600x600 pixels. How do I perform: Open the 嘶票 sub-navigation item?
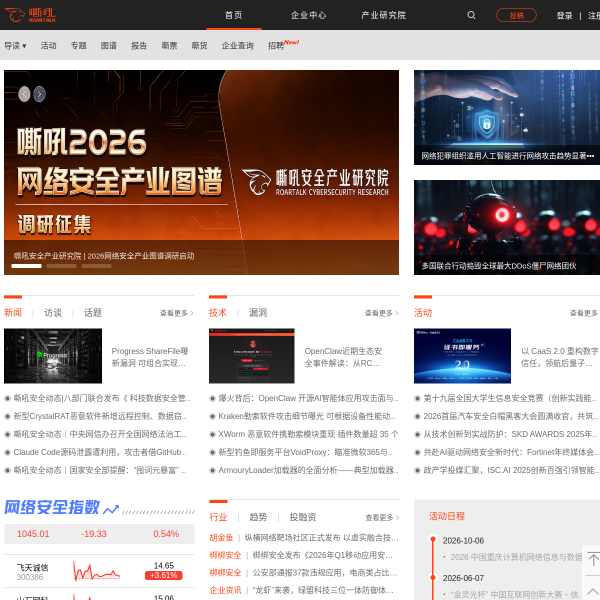[169, 46]
